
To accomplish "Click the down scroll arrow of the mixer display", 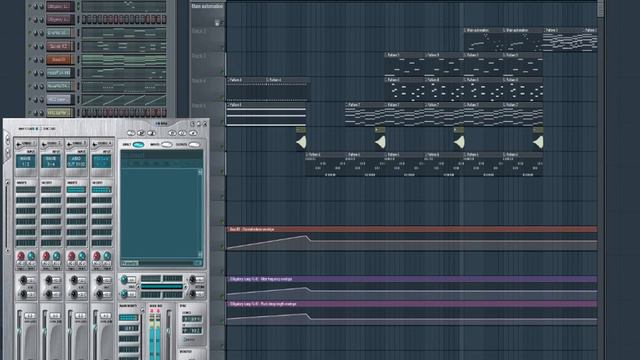I will (200, 254).
